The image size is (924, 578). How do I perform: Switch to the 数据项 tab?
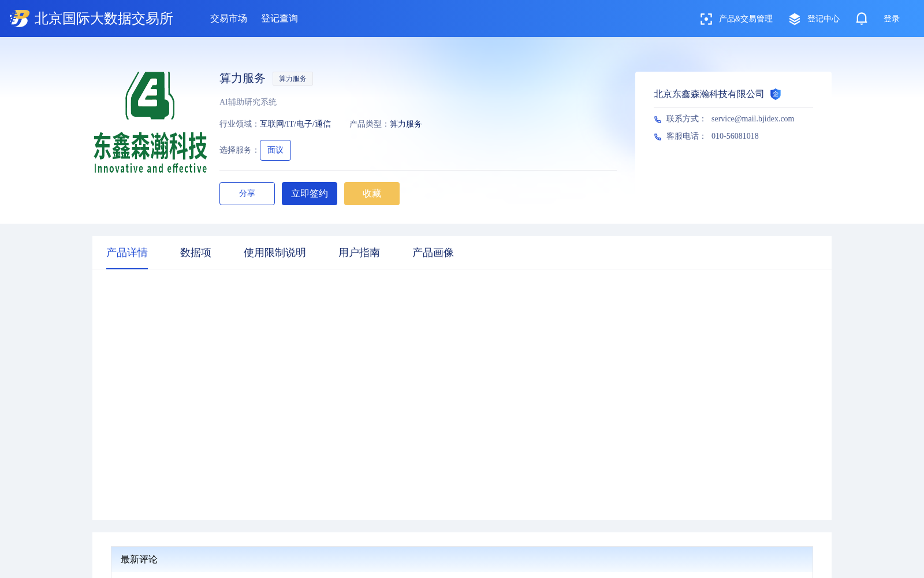pos(196,253)
